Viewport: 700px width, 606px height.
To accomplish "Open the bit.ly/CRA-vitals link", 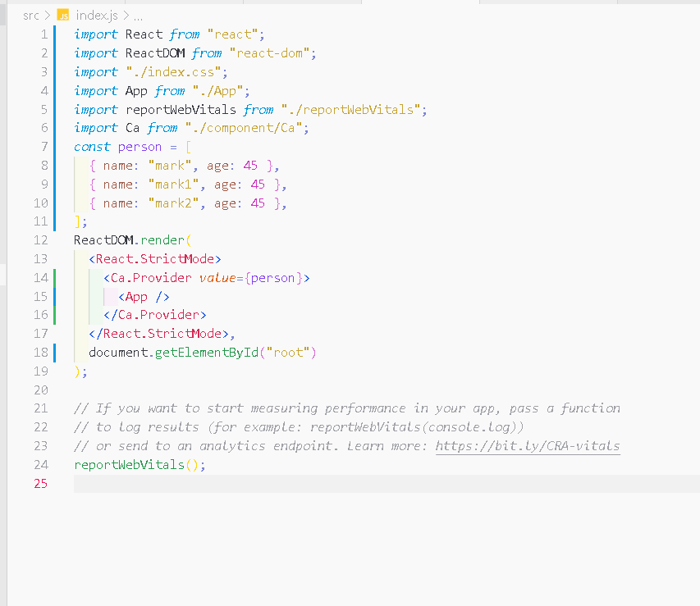I will click(x=528, y=446).
